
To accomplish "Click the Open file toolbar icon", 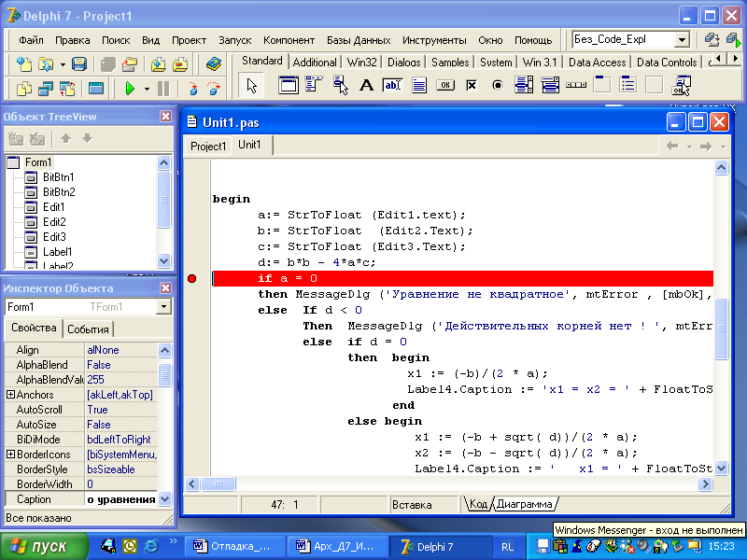I will click(x=46, y=63).
